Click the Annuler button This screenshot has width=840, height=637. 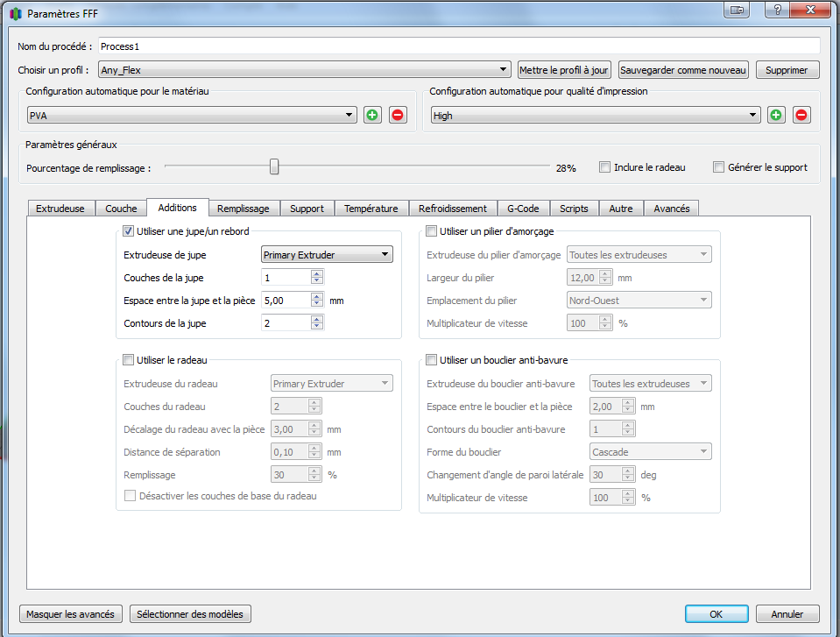[x=787, y=614]
